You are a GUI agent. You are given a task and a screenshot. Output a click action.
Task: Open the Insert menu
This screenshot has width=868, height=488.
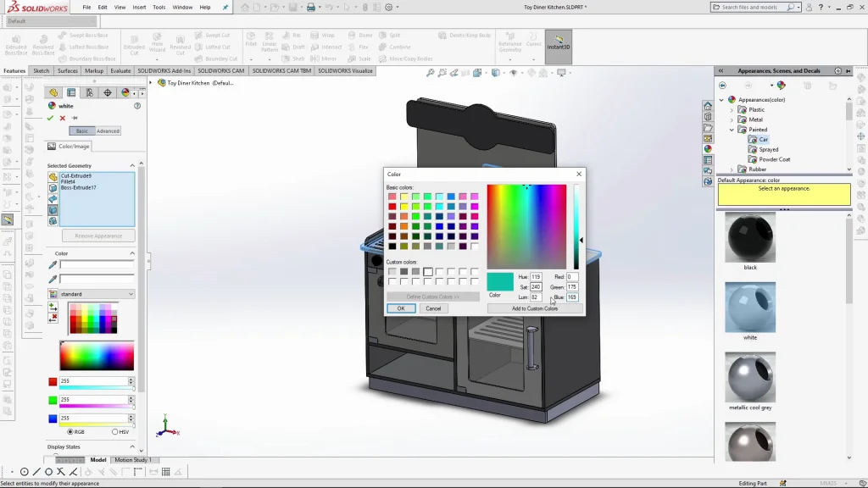[139, 7]
